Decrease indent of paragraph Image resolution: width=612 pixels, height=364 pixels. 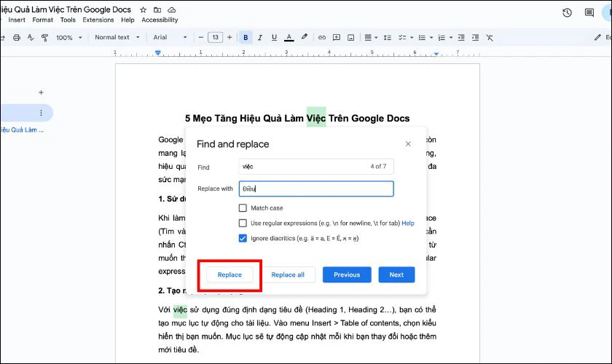(461, 37)
